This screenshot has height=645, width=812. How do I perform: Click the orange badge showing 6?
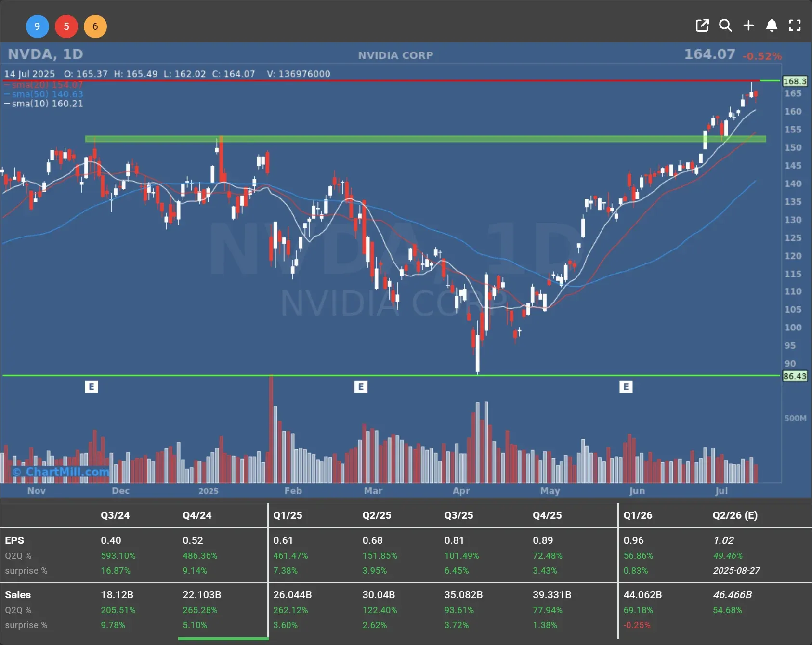coord(95,26)
